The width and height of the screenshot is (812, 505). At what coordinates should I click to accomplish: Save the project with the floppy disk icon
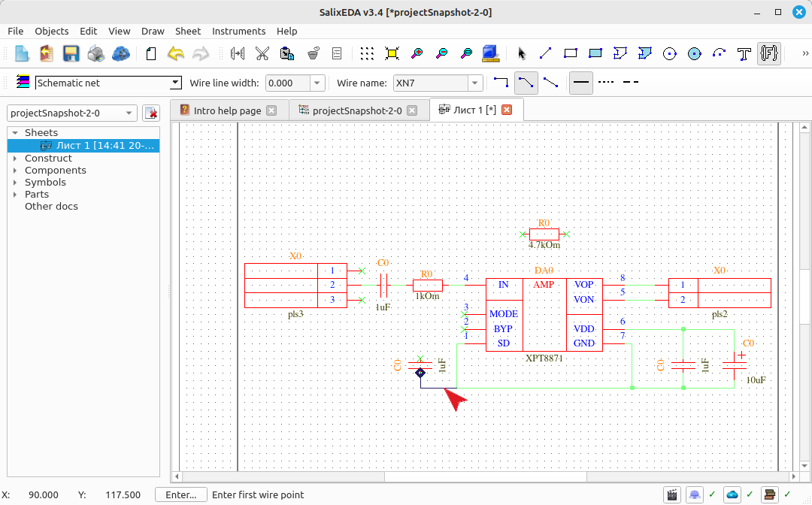[x=71, y=53]
